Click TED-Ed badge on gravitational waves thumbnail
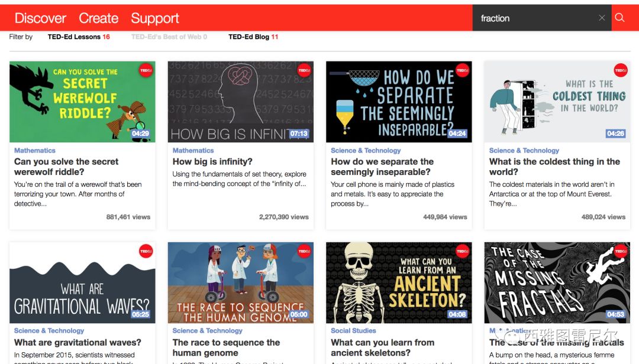The width and height of the screenshot is (639, 364). [x=146, y=251]
